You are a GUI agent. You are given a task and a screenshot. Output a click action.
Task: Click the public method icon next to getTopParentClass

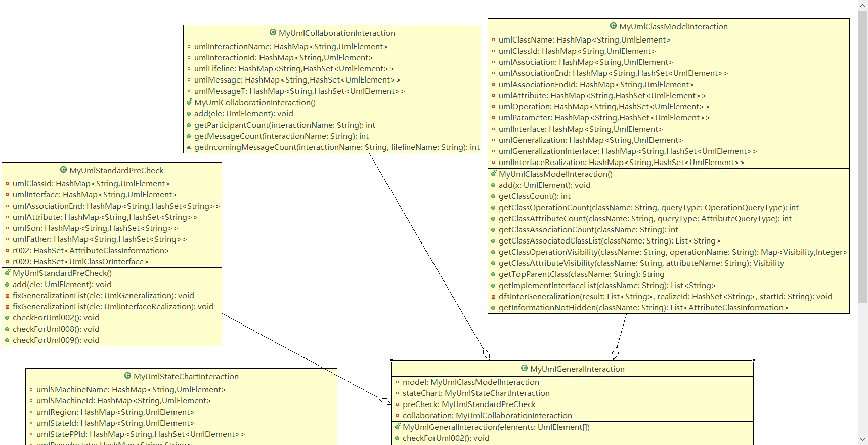click(x=493, y=274)
